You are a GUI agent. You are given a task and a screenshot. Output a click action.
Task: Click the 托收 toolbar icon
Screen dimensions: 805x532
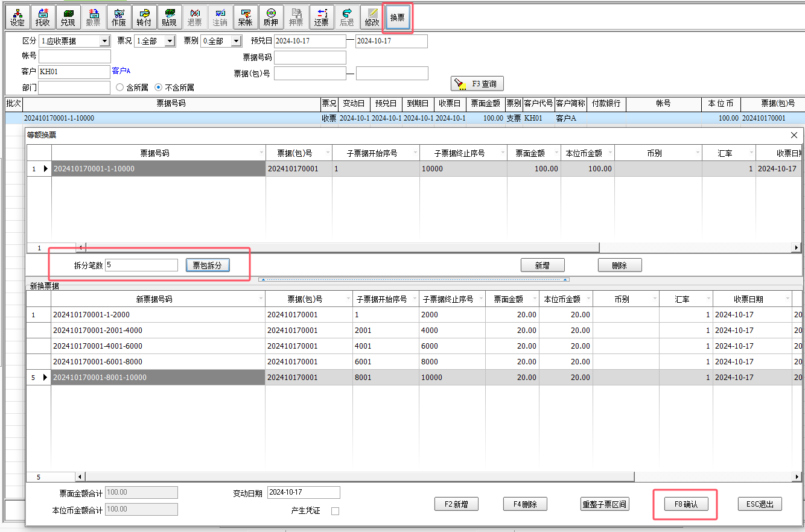click(43, 17)
